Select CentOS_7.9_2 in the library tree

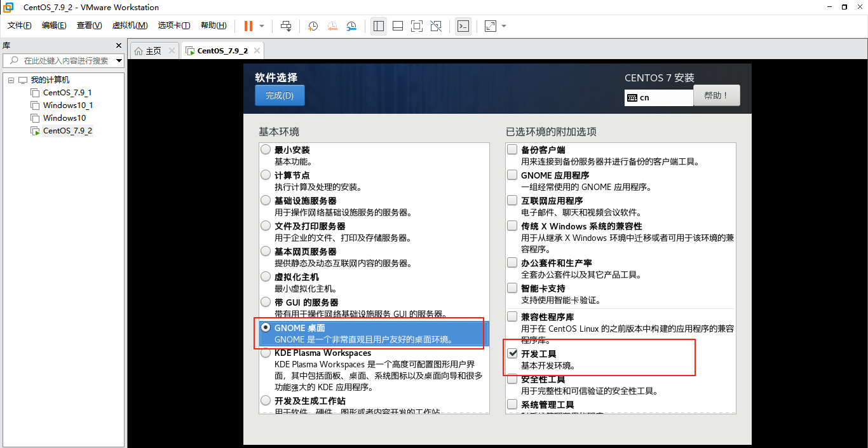[67, 130]
